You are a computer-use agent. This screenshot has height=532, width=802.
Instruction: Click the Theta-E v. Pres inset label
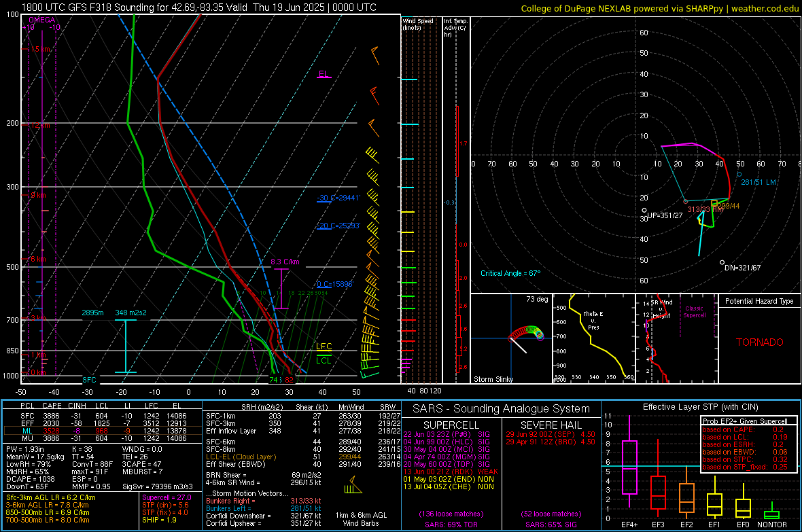[593, 320]
